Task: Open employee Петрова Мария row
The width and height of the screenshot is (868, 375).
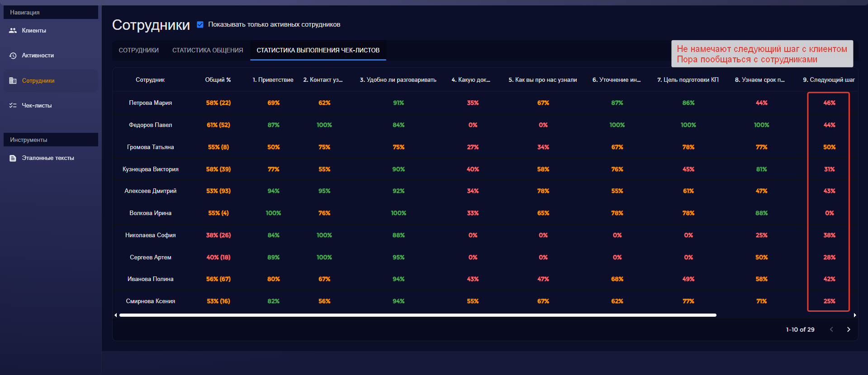Action: [x=150, y=103]
